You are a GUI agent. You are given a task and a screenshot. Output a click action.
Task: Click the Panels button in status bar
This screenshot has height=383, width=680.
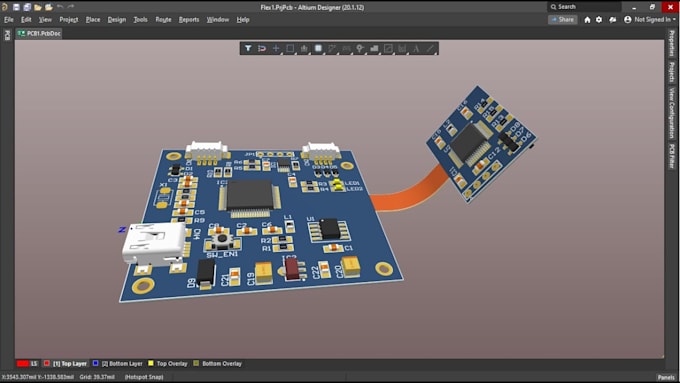[x=666, y=377]
